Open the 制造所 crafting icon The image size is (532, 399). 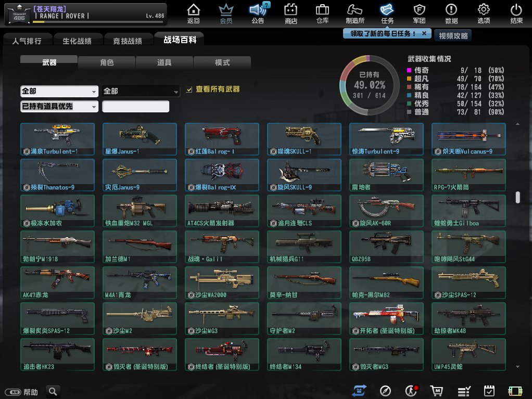click(354, 14)
